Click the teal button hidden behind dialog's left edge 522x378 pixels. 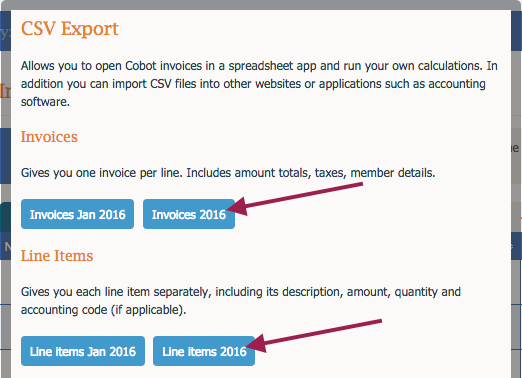tap(5, 217)
